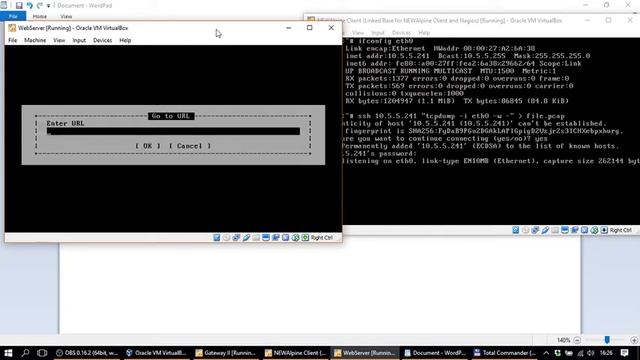This screenshot has height=360, width=640.
Task: Click network icon in NEWAlpine Client status bar
Action: (536, 230)
